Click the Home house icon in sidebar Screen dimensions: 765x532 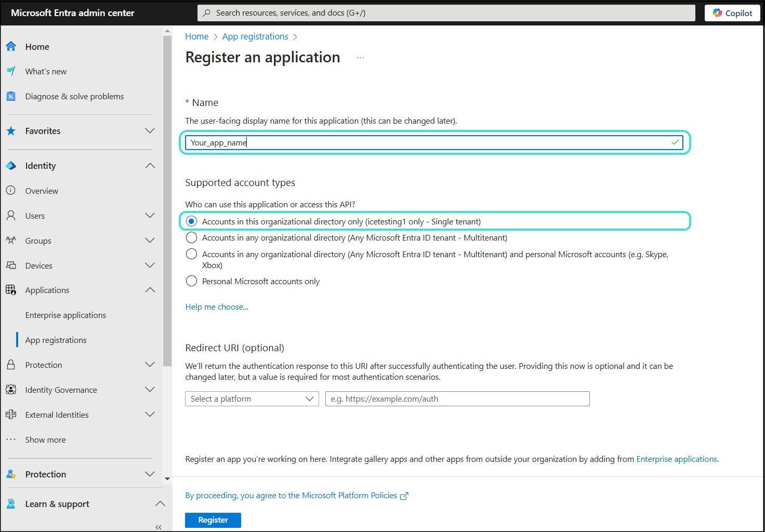pos(11,46)
